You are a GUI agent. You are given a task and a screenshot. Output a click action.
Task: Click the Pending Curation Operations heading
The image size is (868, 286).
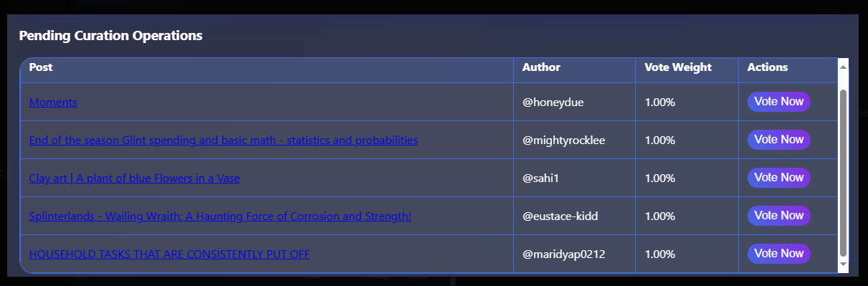(x=110, y=35)
